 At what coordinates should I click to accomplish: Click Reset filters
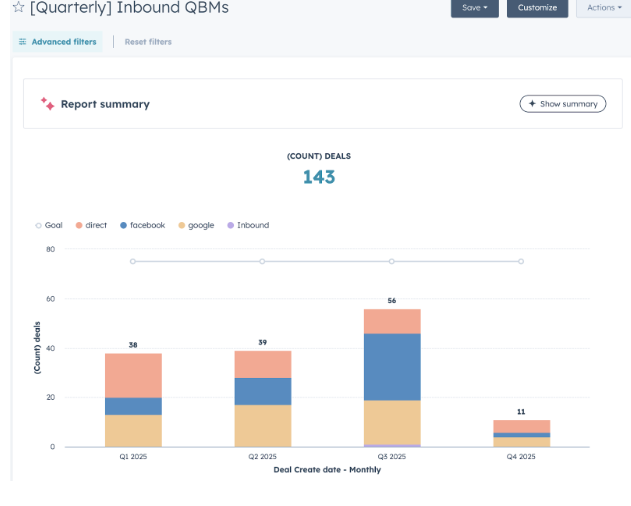(148, 42)
